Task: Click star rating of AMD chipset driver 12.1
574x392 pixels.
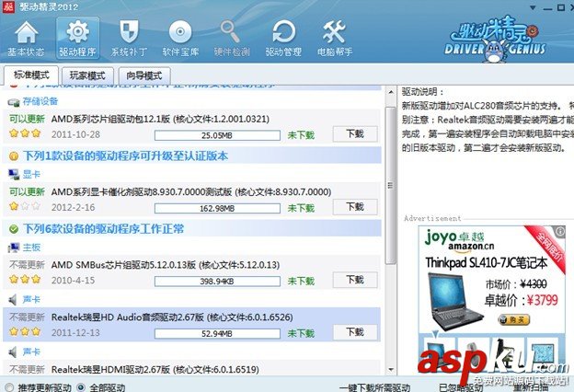Action: pyautogui.click(x=25, y=133)
